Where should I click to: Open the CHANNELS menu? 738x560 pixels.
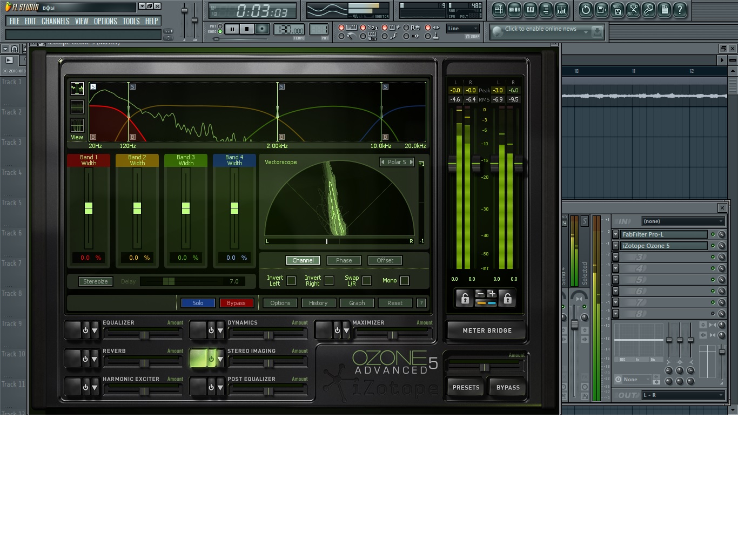tap(55, 21)
